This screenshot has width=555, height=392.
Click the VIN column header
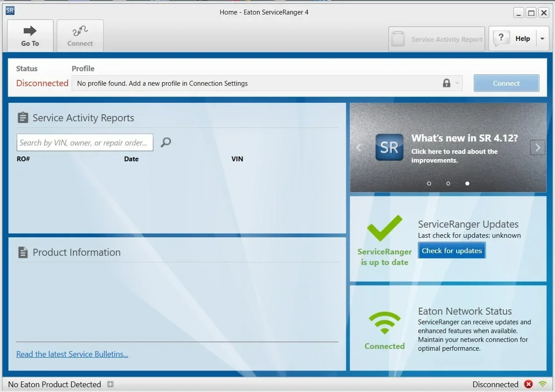tap(237, 159)
